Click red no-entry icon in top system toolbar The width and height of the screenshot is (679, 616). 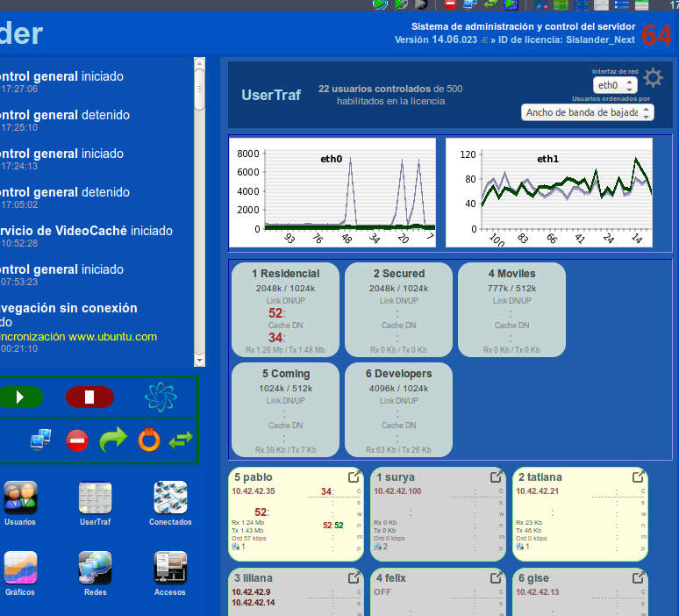click(x=450, y=4)
